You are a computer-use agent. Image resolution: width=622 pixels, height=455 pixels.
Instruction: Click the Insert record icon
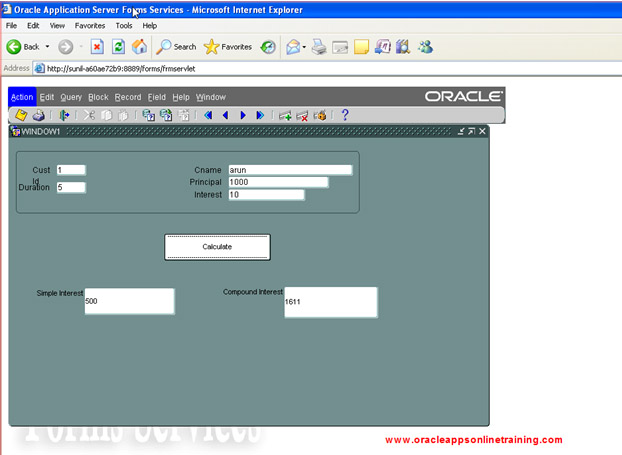tap(285, 115)
